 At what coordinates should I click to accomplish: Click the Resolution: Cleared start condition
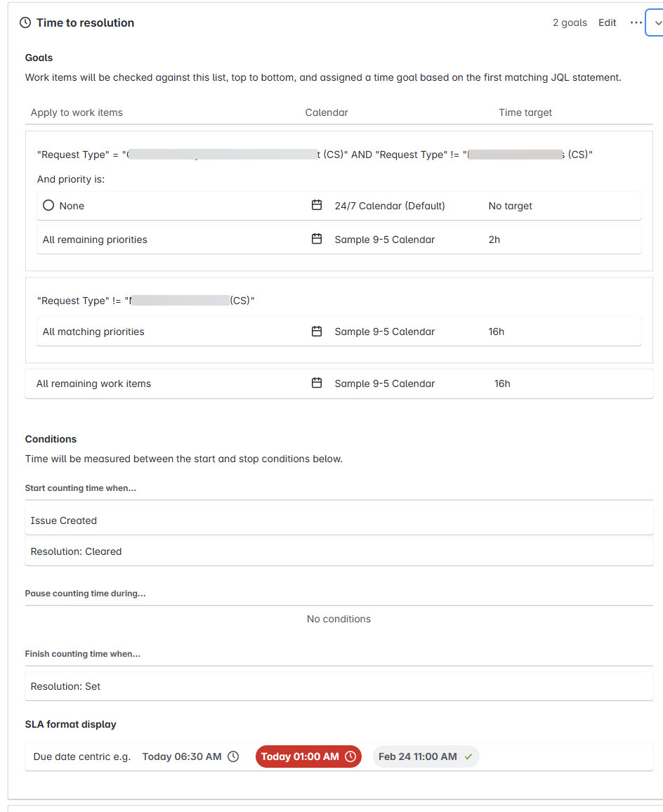point(339,551)
